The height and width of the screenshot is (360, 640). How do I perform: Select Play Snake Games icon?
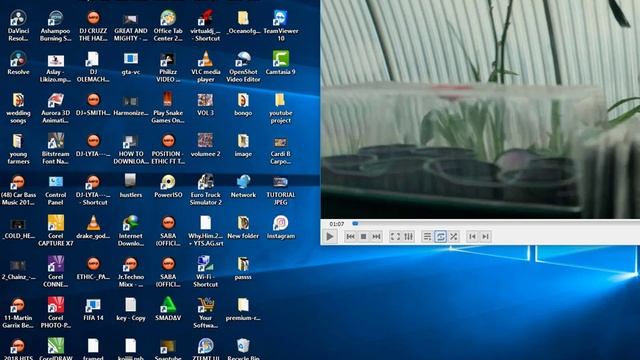pyautogui.click(x=168, y=108)
